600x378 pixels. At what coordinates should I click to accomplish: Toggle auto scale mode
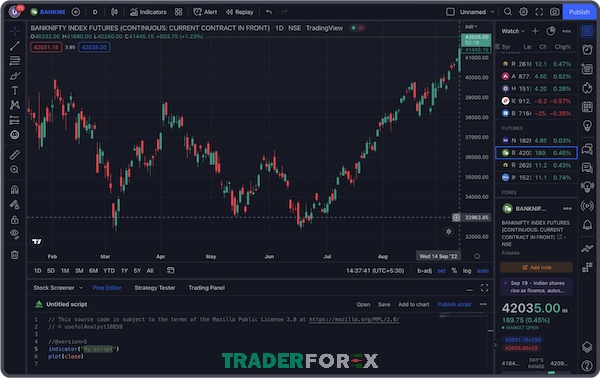(x=483, y=270)
